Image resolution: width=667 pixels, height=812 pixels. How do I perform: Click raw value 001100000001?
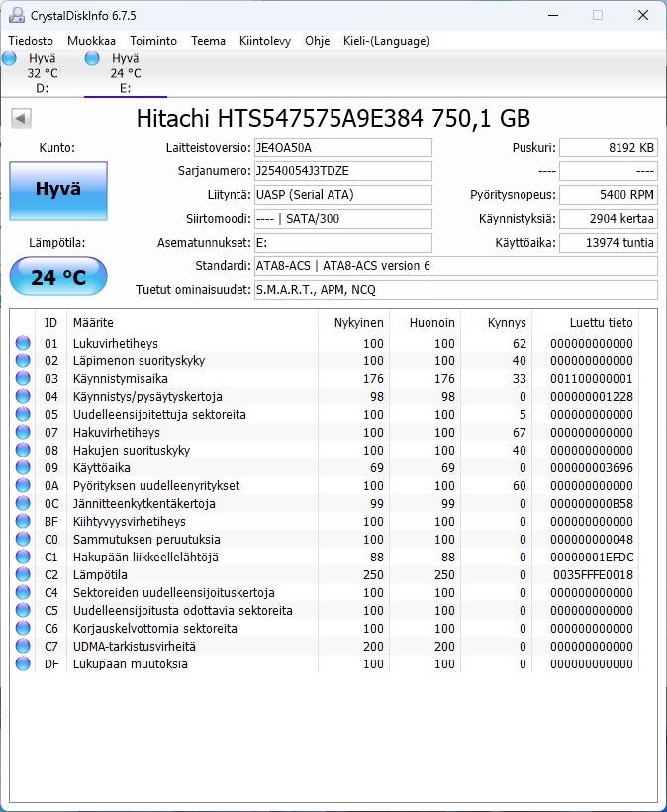(592, 378)
